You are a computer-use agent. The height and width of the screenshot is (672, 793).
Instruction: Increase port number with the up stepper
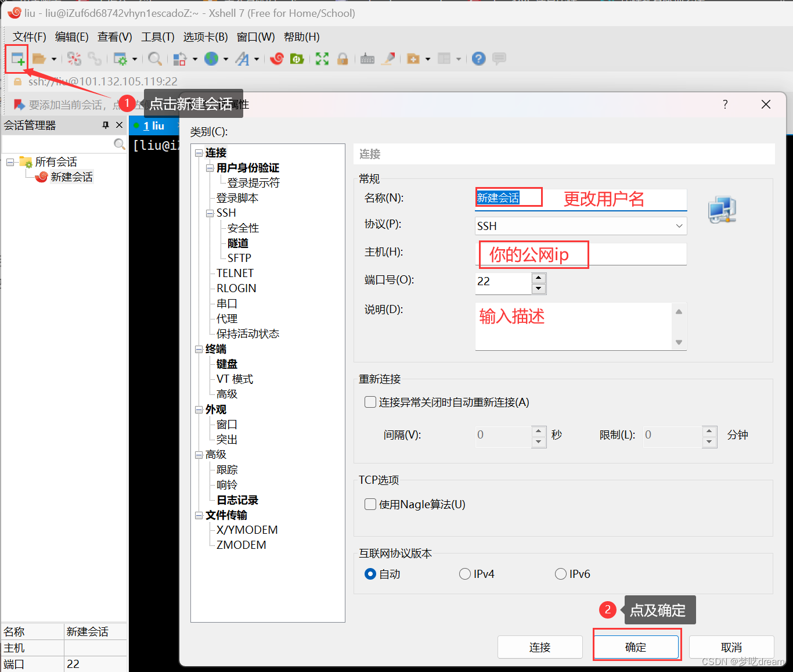[x=539, y=279]
